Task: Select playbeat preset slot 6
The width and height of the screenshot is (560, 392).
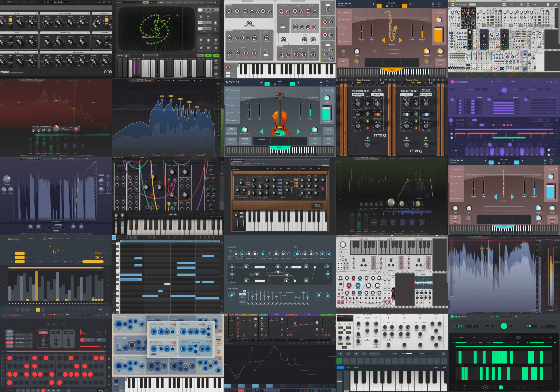Action: [43, 390]
